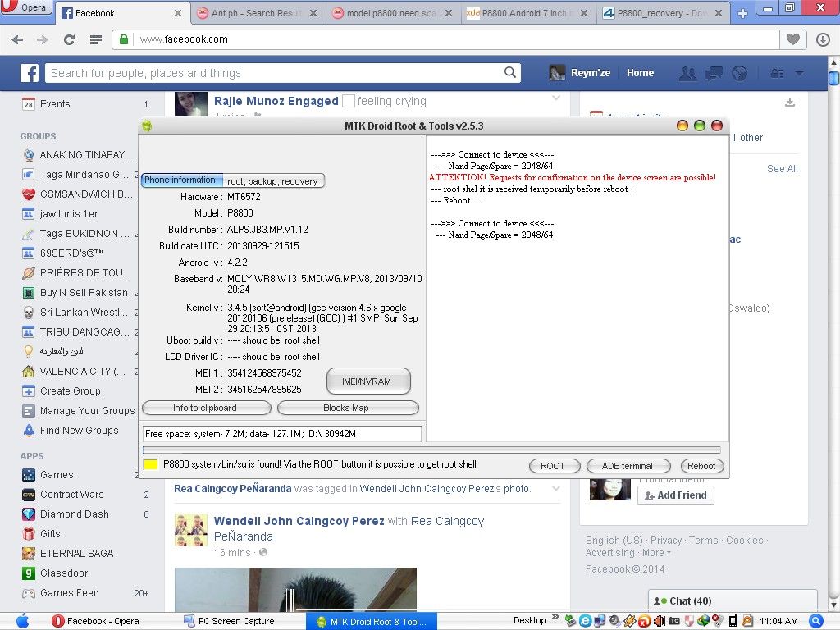Open Opera Speed Dial grid icon
The width and height of the screenshot is (840, 630).
[95, 39]
